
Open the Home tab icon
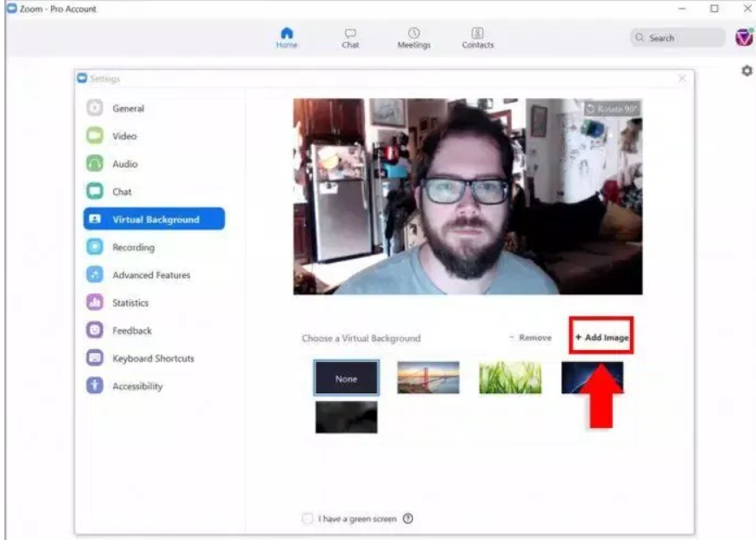click(287, 33)
